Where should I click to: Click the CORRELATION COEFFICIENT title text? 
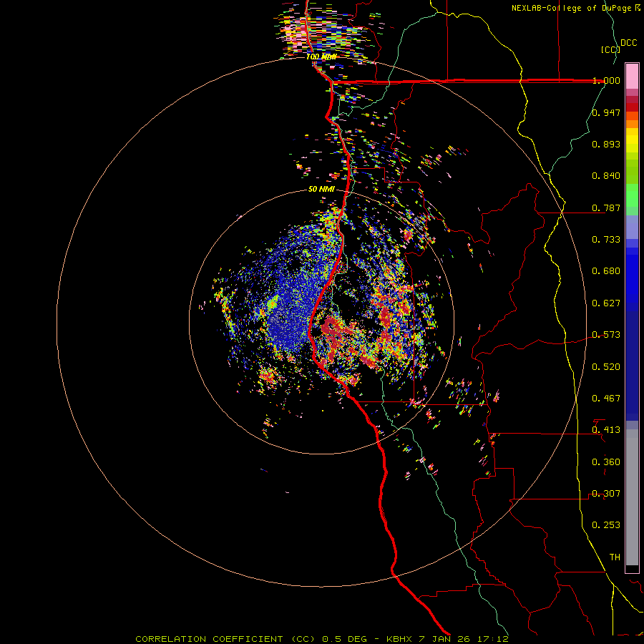[x=209, y=639]
